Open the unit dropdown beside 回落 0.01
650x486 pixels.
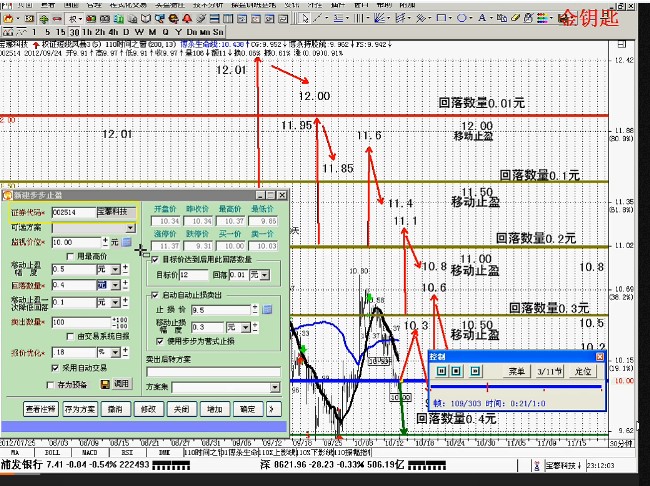tap(264, 275)
